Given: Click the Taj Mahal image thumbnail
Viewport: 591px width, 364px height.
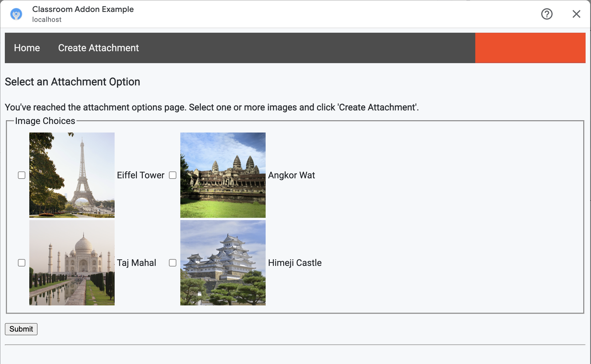Looking at the screenshot, I should click(x=72, y=263).
